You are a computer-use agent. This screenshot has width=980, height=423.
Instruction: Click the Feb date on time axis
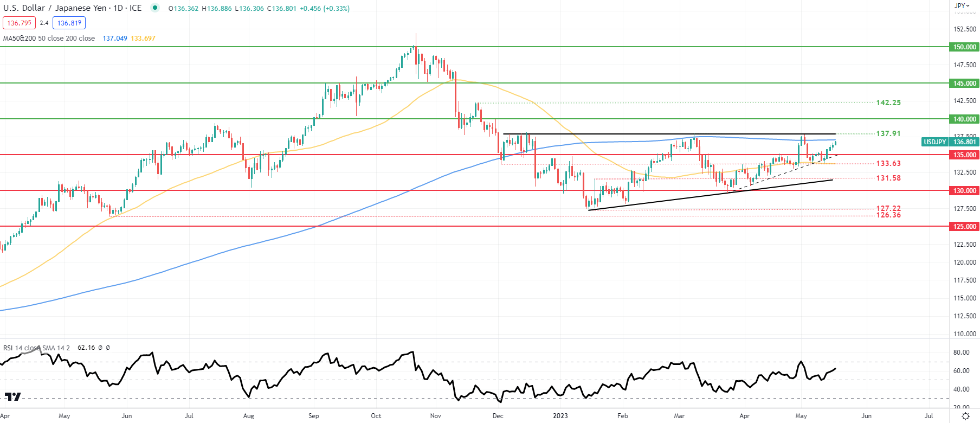point(622,416)
